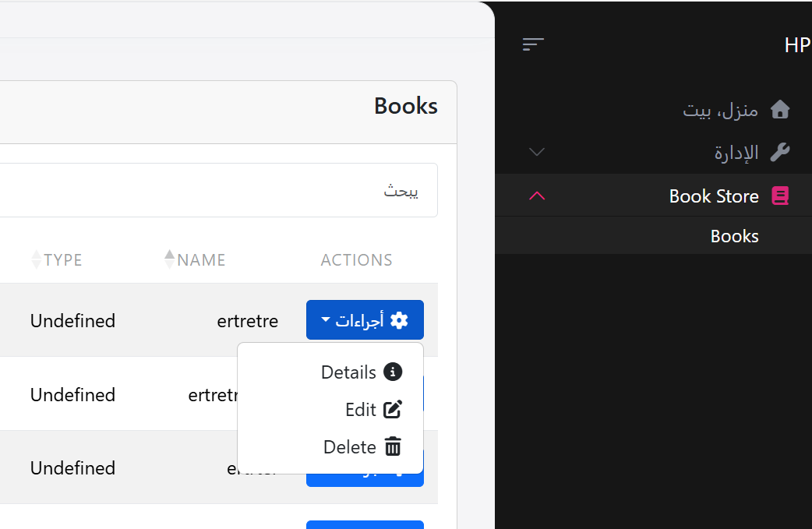Click the trash icon next to Delete
The width and height of the screenshot is (812, 529).
tap(393, 446)
